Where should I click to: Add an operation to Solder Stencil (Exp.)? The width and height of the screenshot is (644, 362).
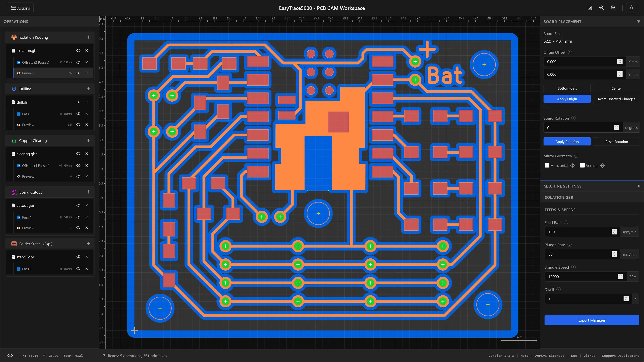pyautogui.click(x=88, y=244)
